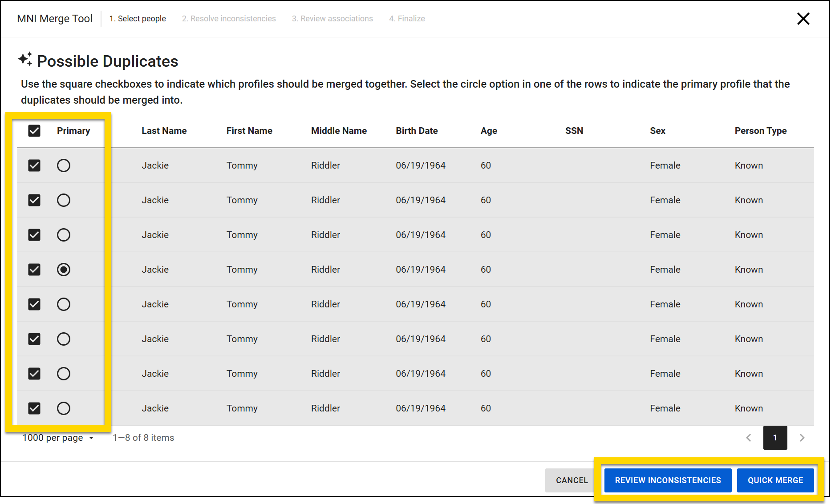The width and height of the screenshot is (831, 504).
Task: Set the first row as primary profile
Action: (x=64, y=165)
